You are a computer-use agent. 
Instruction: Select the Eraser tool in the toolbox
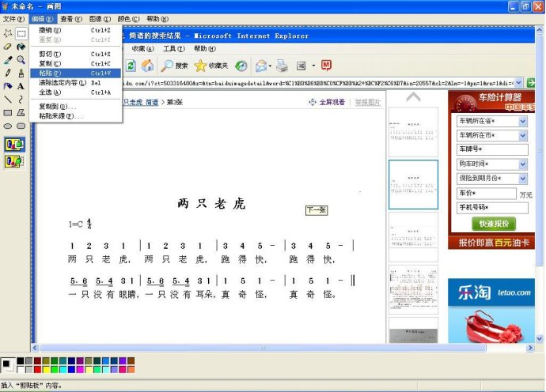8,47
